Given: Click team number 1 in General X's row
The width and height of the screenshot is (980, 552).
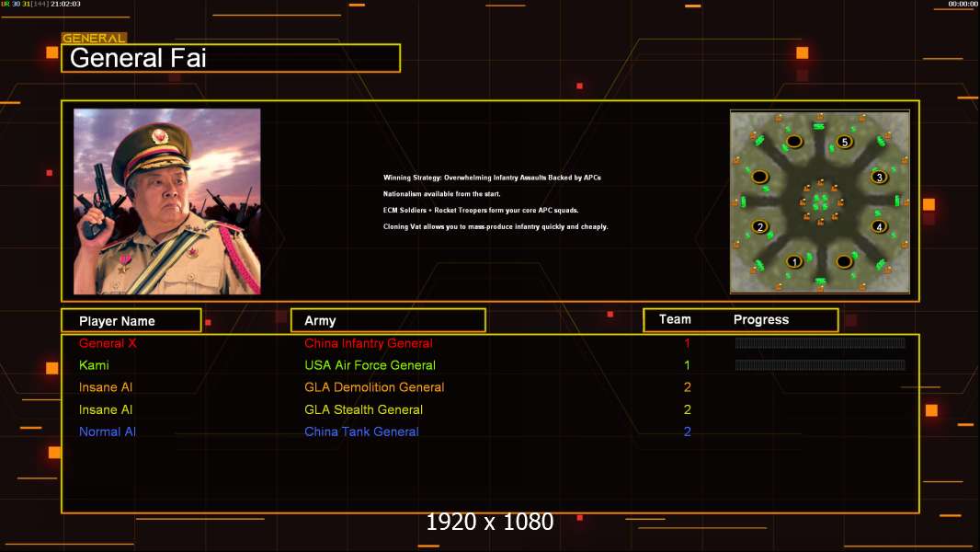Looking at the screenshot, I should click(x=687, y=343).
